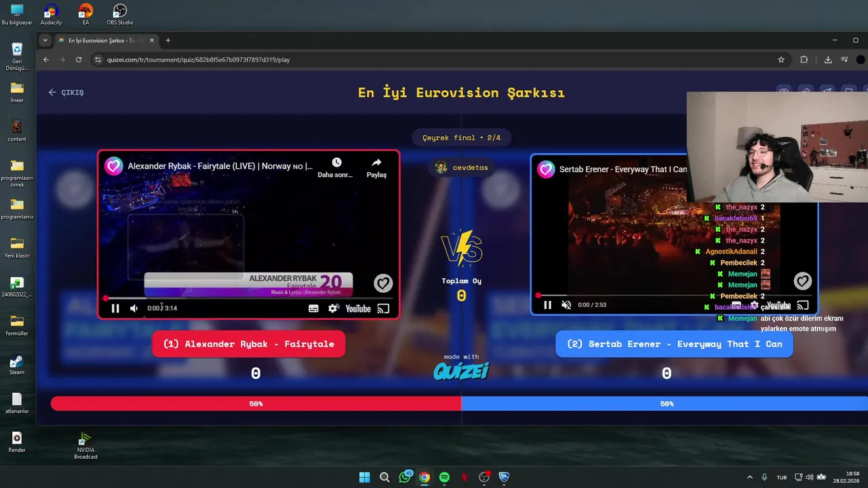Click the ÇIKIŞ exit link
Viewport: 868px width, 488px height.
coord(66,92)
